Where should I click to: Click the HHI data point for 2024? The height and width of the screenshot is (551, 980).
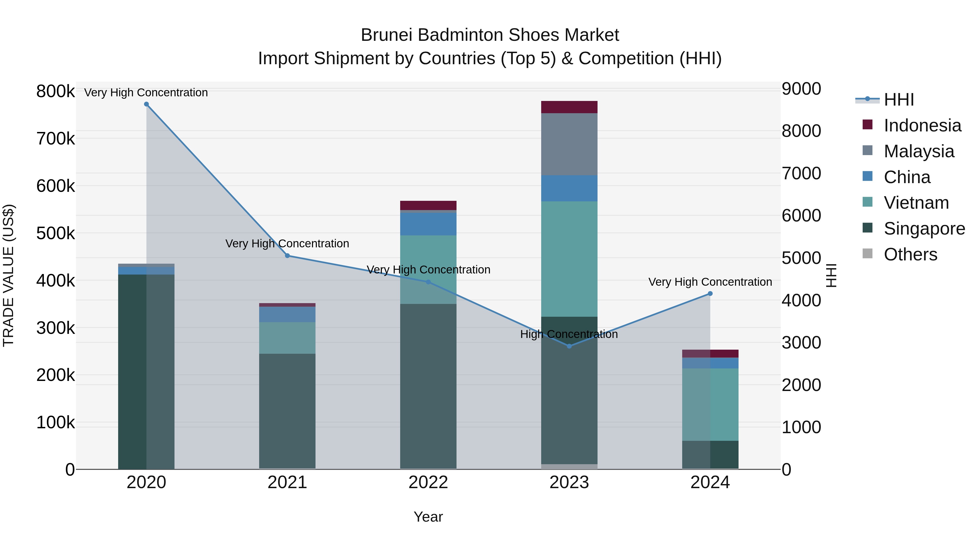pos(710,294)
